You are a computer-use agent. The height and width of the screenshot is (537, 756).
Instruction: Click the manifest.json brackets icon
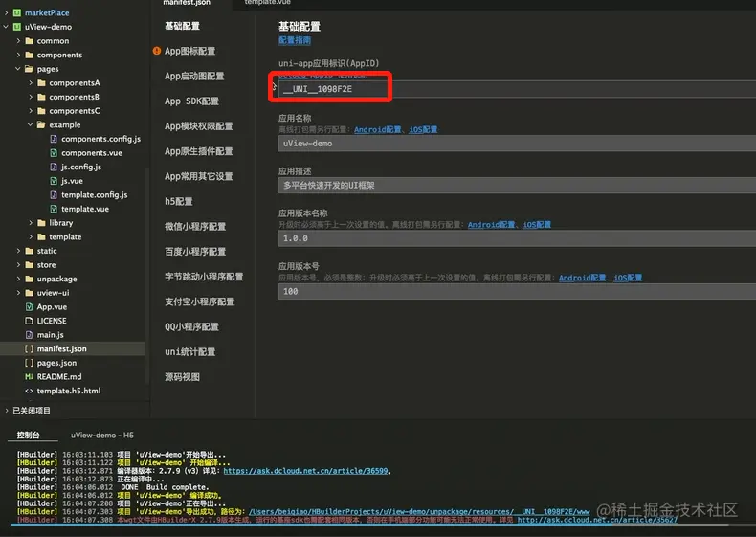(29, 348)
